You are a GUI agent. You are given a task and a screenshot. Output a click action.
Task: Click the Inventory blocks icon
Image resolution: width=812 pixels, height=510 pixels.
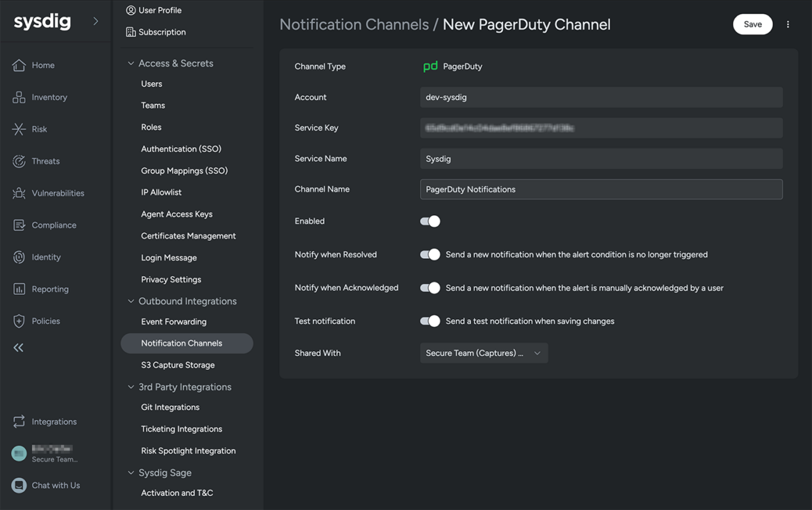pos(19,97)
